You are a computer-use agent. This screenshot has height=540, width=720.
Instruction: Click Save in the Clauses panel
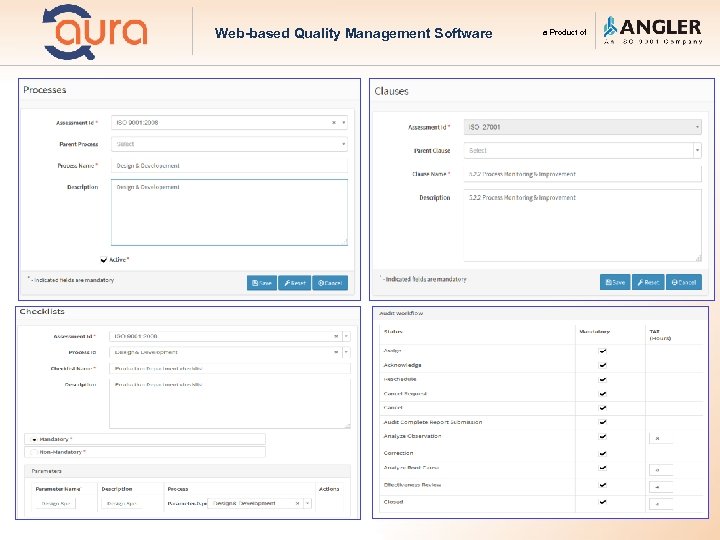pyautogui.click(x=615, y=282)
